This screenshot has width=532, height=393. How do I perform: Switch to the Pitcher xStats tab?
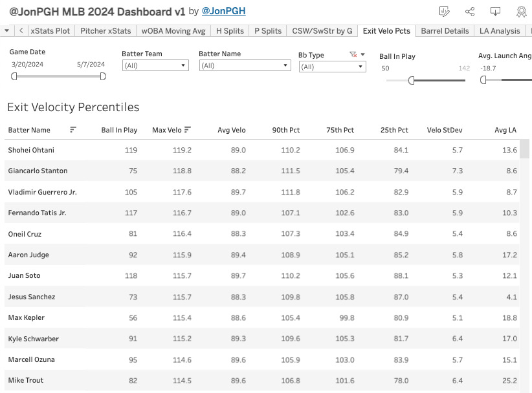[x=105, y=31]
